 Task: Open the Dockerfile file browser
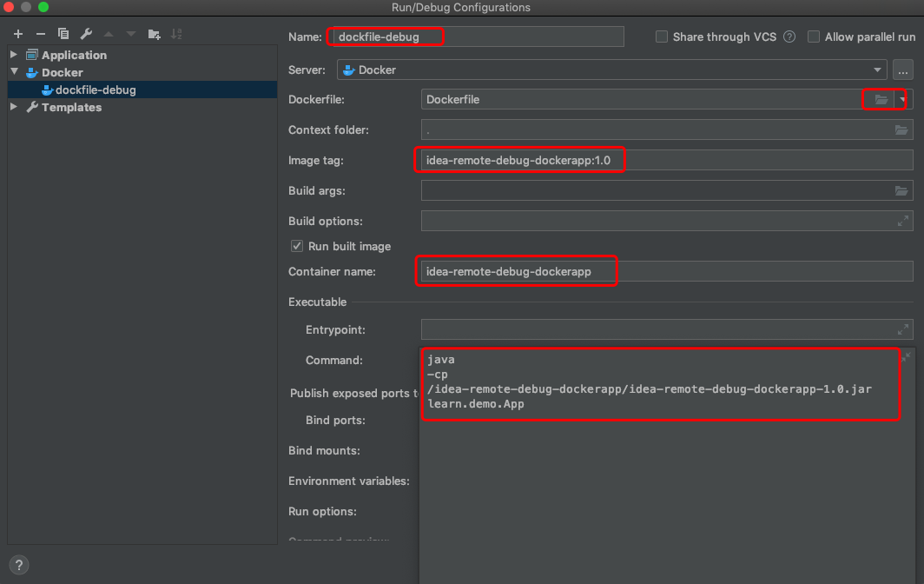[879, 99]
